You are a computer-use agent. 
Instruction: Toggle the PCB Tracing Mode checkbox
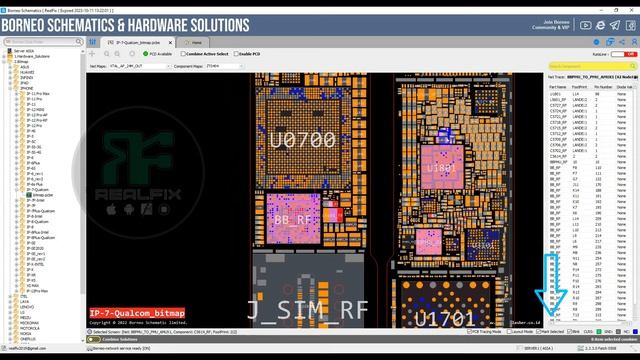coord(469,332)
